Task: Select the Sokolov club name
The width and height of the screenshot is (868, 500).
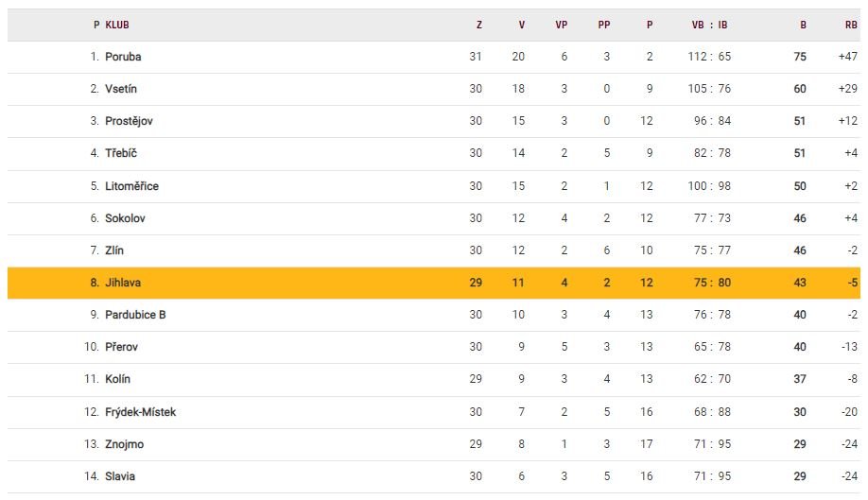Action: [125, 218]
